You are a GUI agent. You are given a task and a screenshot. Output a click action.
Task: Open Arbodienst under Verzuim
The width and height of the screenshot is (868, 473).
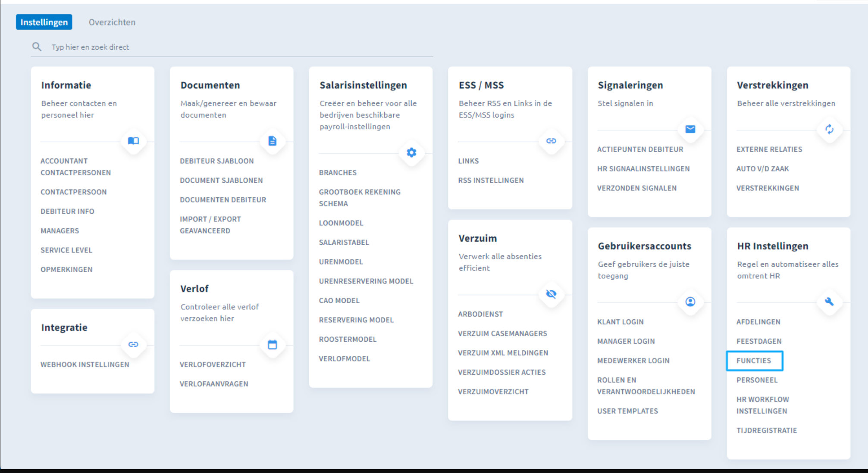tap(480, 314)
